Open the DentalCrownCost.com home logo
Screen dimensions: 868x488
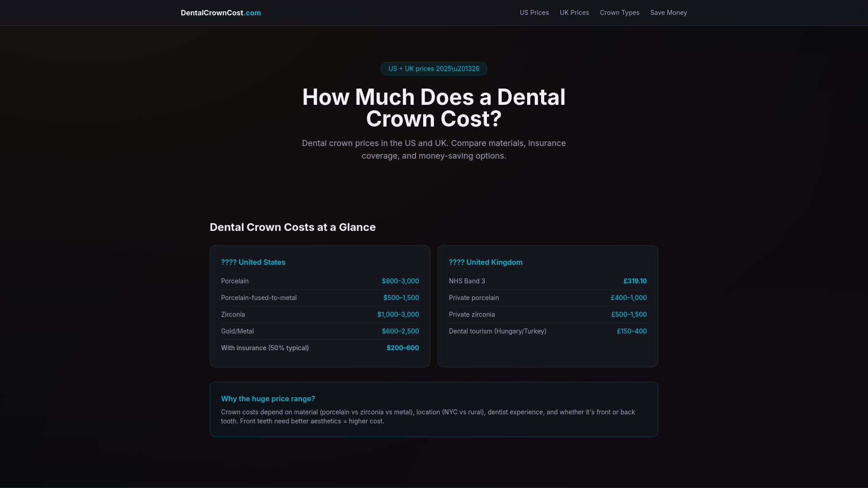[221, 13]
